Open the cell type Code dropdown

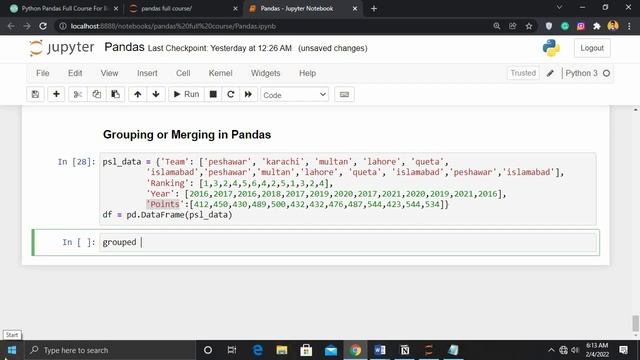pos(294,95)
